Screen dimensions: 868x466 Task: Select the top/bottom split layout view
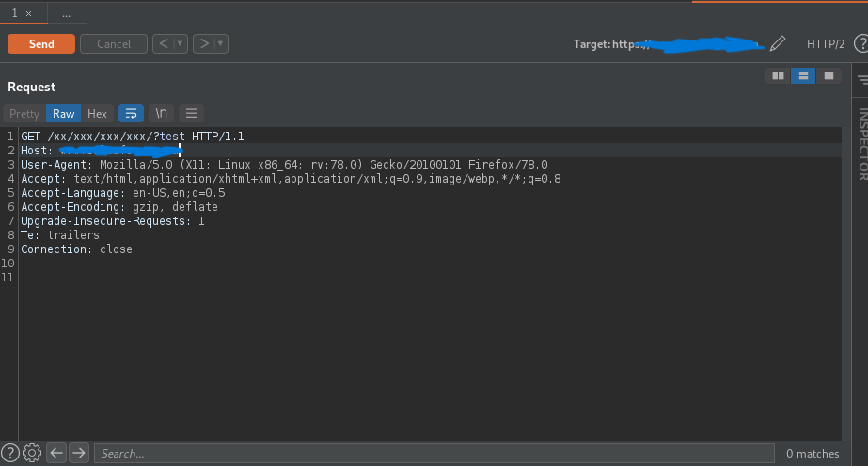pos(802,75)
